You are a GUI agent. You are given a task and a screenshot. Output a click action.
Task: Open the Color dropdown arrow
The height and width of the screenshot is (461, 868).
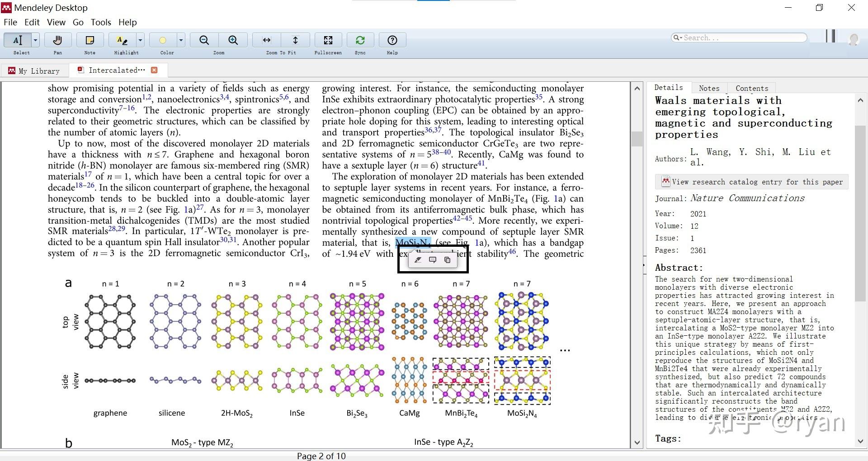pyautogui.click(x=181, y=40)
